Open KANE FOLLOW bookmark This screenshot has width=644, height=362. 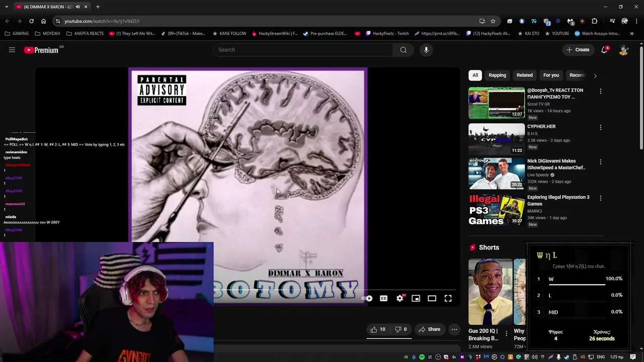(229, 34)
